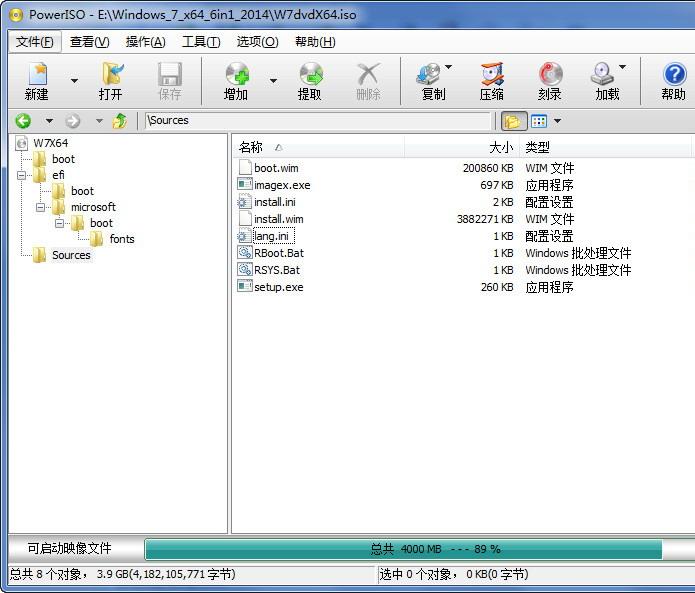Click the Compress (压缩) toolbar icon
This screenshot has width=695, height=593.
492,74
